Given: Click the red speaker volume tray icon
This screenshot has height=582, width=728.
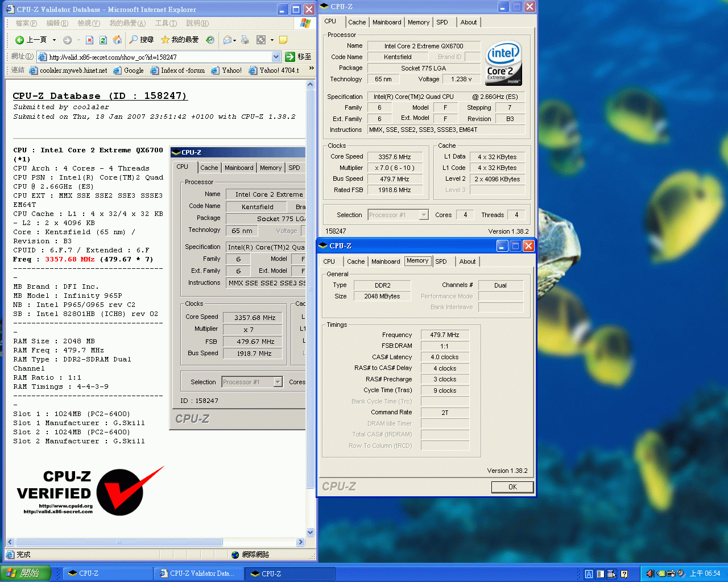Looking at the screenshot, I should coord(650,573).
